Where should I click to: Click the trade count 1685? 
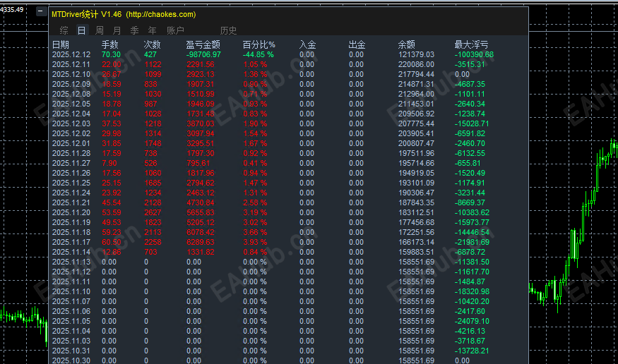pos(153,183)
